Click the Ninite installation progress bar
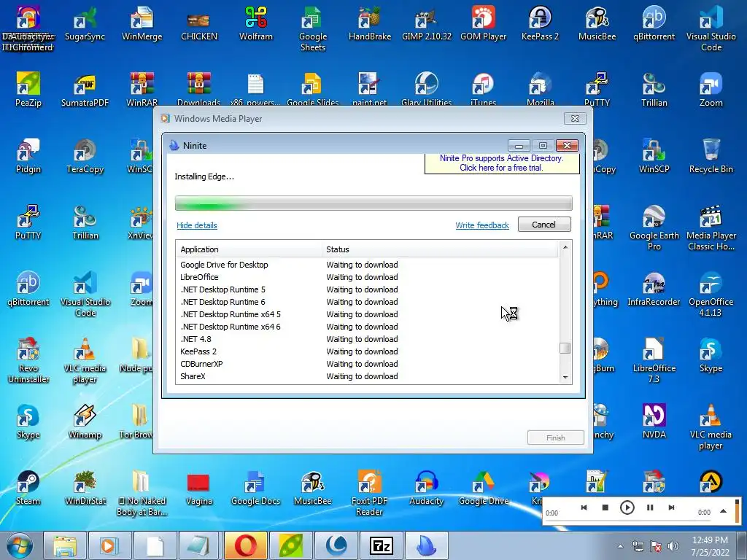The image size is (747, 560). click(x=373, y=203)
